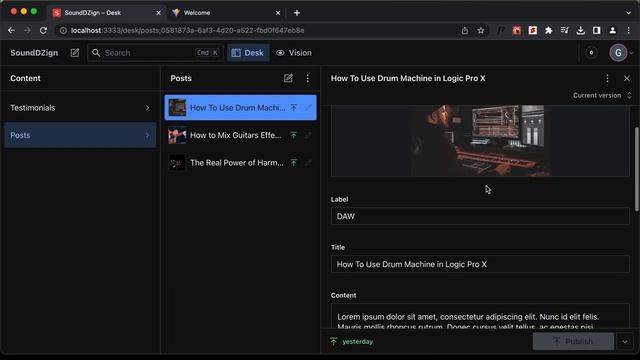
Task: Select How To Use Drum Machine post
Action: (x=240, y=108)
